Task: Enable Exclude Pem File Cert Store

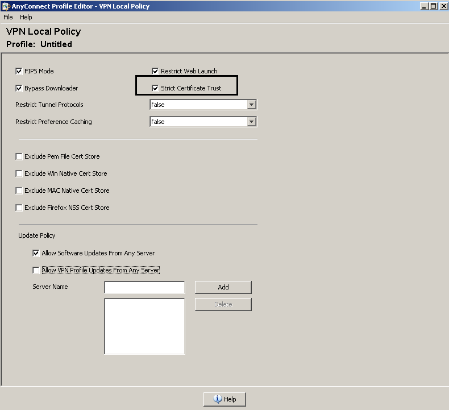Action: pos(19,156)
